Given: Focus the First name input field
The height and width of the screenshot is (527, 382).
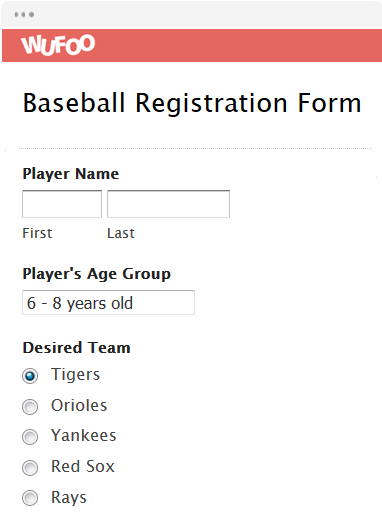Looking at the screenshot, I should 62,204.
